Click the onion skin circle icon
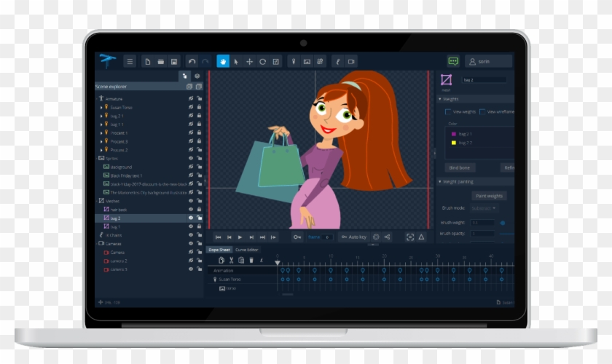The width and height of the screenshot is (612, 364). [x=376, y=237]
